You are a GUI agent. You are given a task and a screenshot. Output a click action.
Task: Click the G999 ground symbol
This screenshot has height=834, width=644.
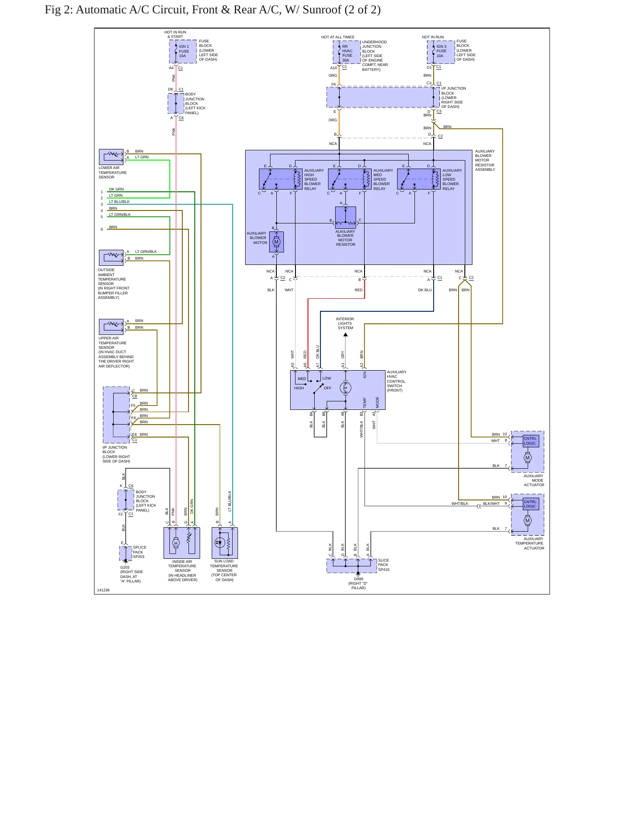(x=358, y=574)
